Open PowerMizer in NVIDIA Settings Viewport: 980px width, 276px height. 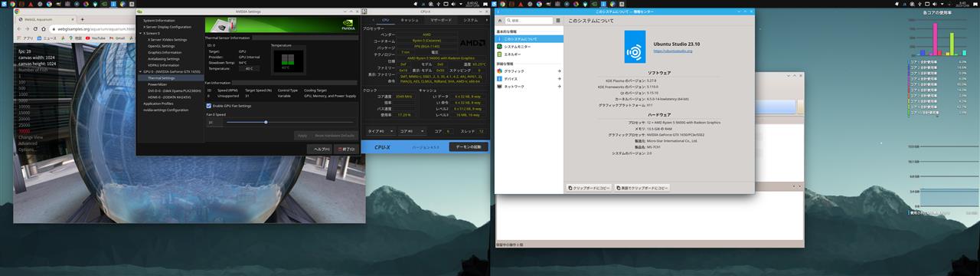[x=158, y=84]
